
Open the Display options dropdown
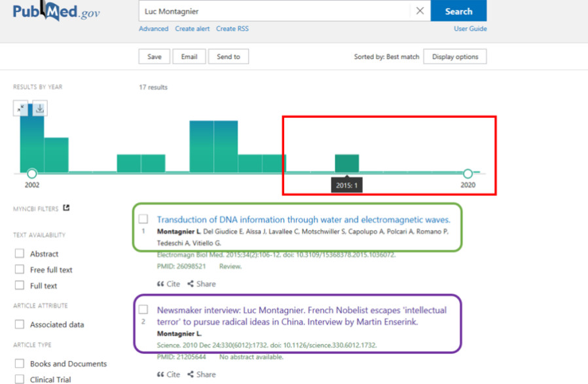pyautogui.click(x=454, y=57)
